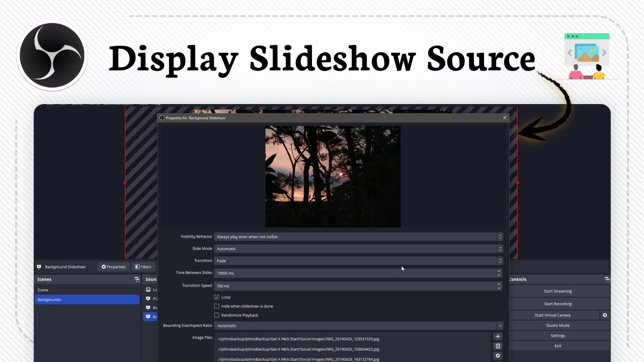644x362 pixels.
Task: Remove selected image file with trash icon
Action: [x=498, y=346]
